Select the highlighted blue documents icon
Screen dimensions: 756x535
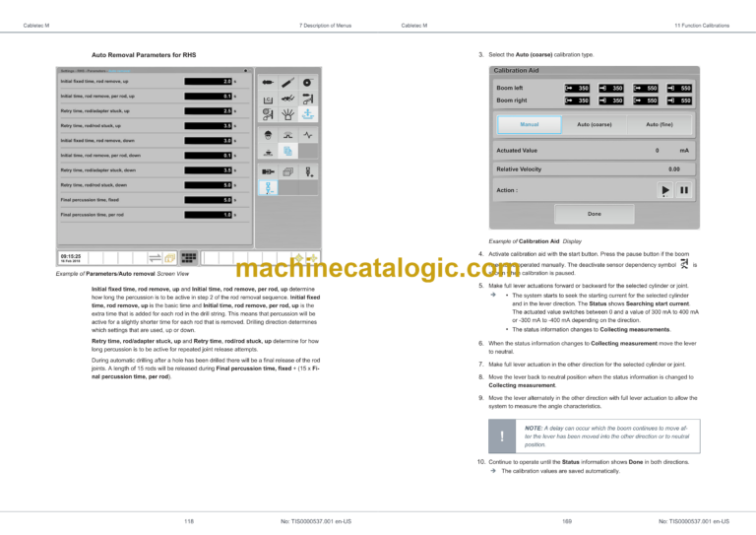pos(287,151)
